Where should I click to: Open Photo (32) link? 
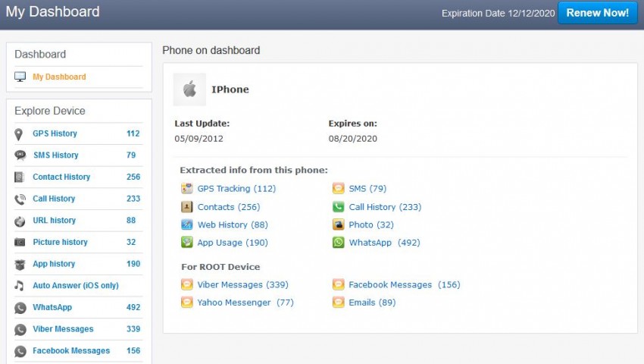click(x=371, y=225)
